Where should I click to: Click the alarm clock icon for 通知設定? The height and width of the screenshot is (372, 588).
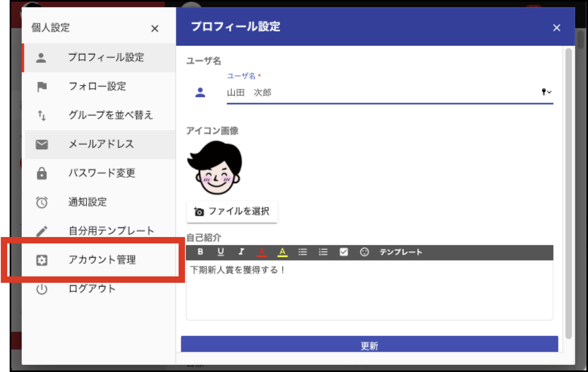(42, 202)
